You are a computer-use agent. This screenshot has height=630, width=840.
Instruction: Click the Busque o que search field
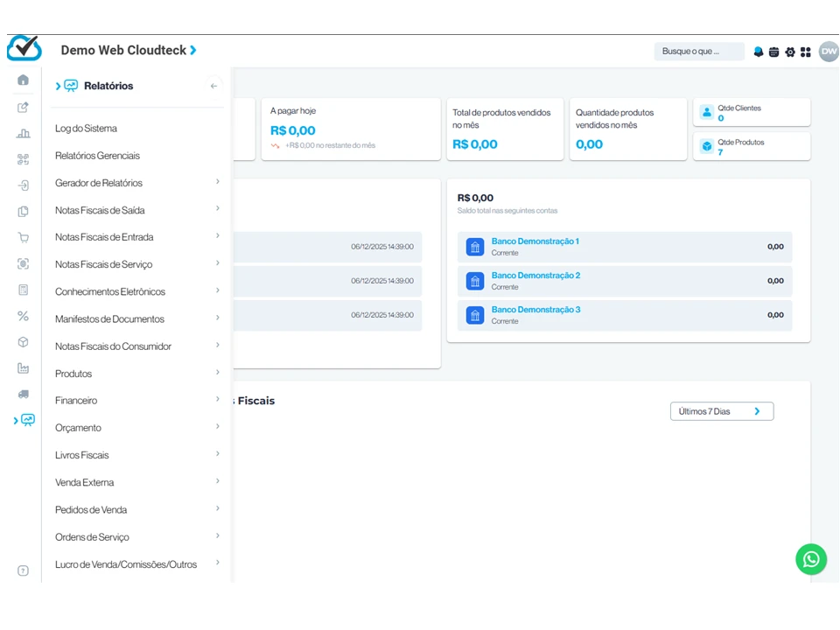coord(698,52)
